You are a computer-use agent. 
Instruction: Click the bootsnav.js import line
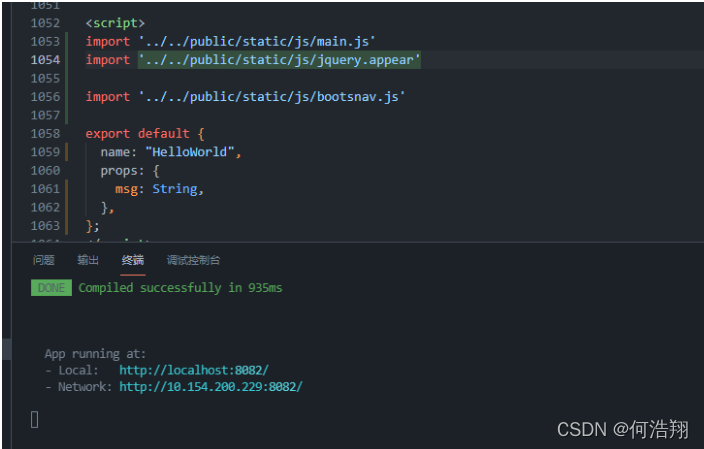pos(245,97)
